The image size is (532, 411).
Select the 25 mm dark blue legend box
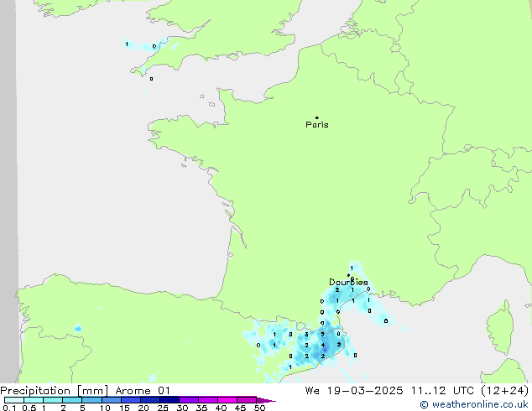[x=170, y=400]
